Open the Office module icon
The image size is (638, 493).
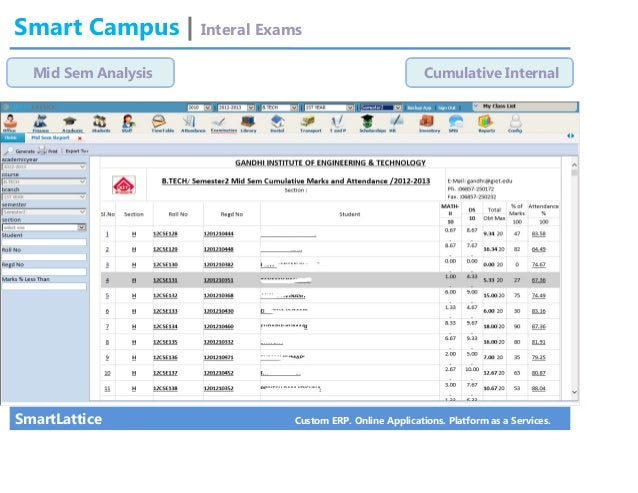coord(10,122)
